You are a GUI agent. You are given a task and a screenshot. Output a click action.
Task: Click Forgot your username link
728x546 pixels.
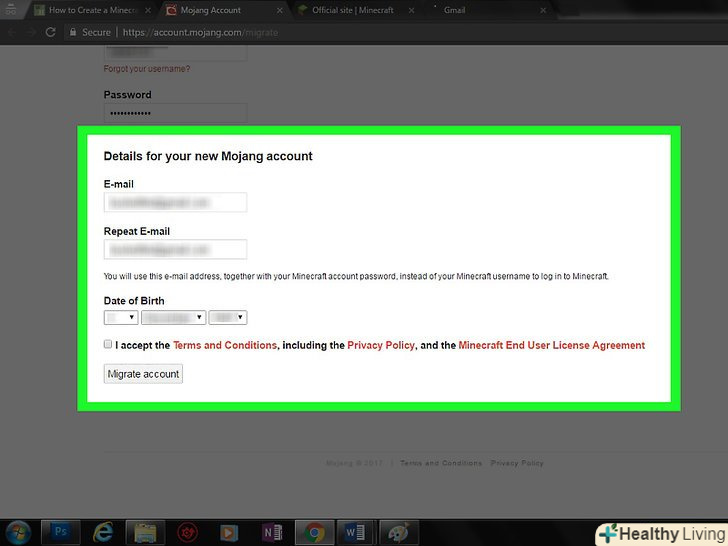(x=147, y=69)
